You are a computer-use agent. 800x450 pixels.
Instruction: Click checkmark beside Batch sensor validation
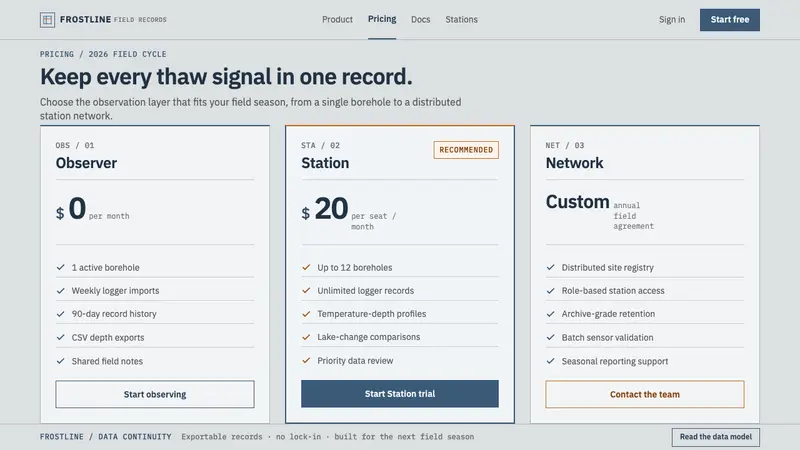click(551, 337)
